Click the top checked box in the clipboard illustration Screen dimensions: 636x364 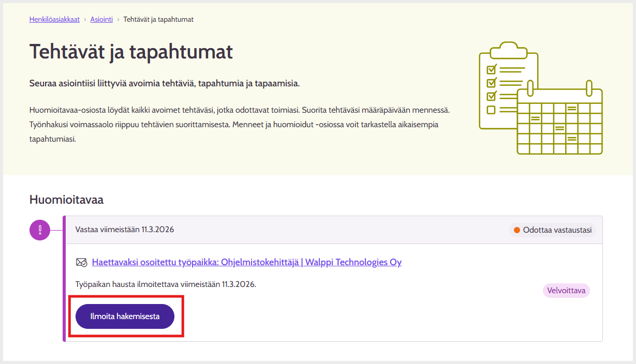pyautogui.click(x=492, y=69)
